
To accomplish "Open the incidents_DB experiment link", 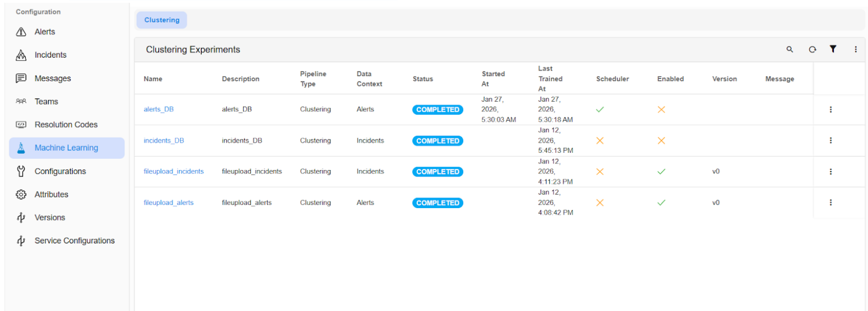I will tap(164, 141).
